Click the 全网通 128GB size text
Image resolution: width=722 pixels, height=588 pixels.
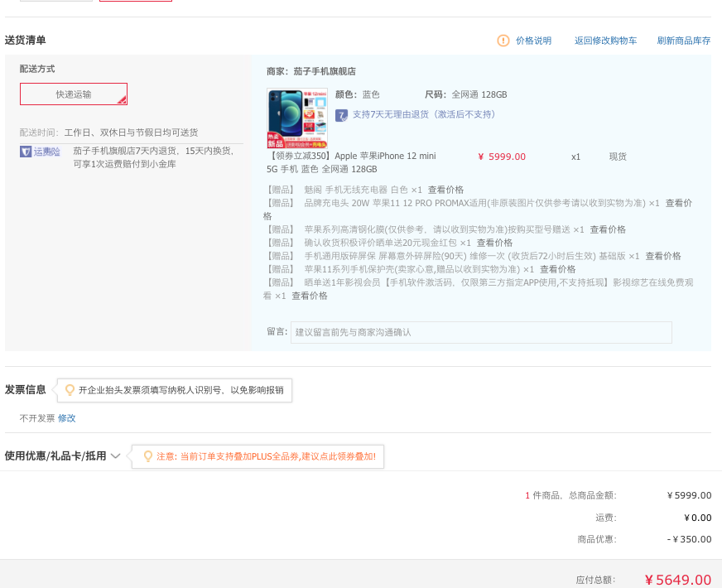[479, 95]
